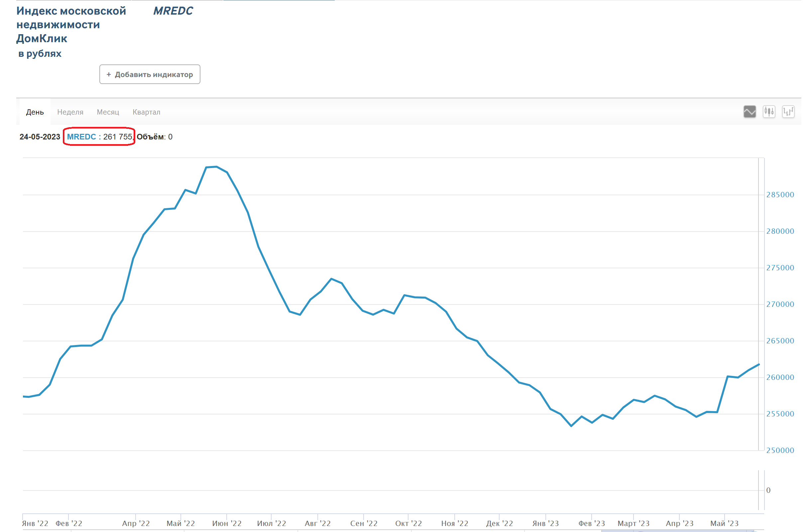This screenshot has height=532, width=807.
Task: Click the MREDC ticker heading
Action: click(x=174, y=11)
